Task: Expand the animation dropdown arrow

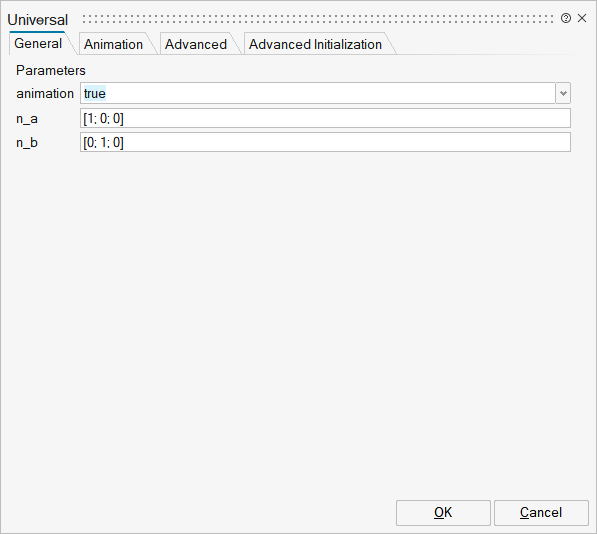Action: coord(563,93)
